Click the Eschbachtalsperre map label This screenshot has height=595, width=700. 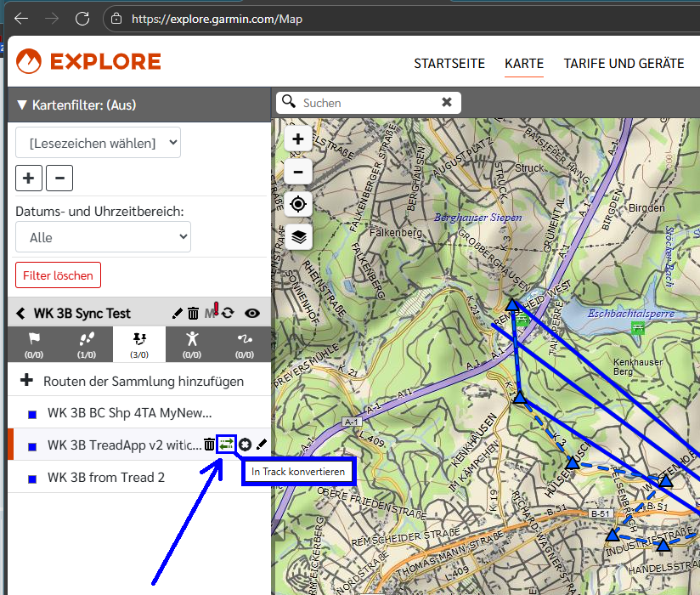click(631, 314)
